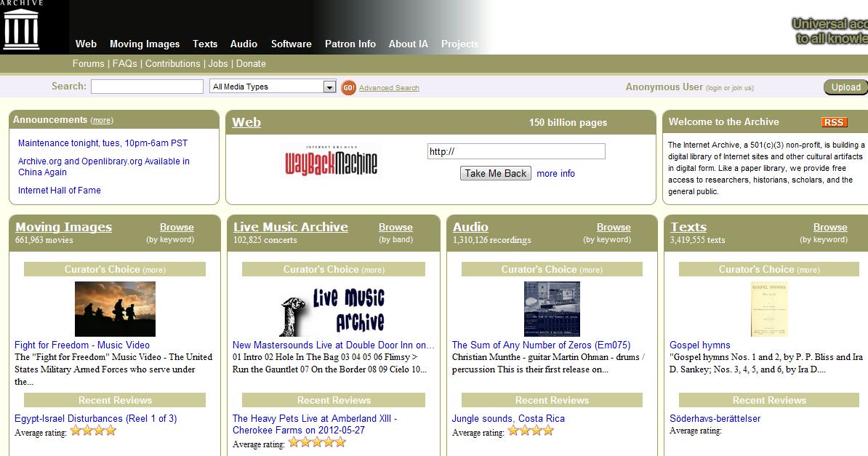Go to the Contributions link
The height and width of the screenshot is (456, 868).
tap(173, 64)
